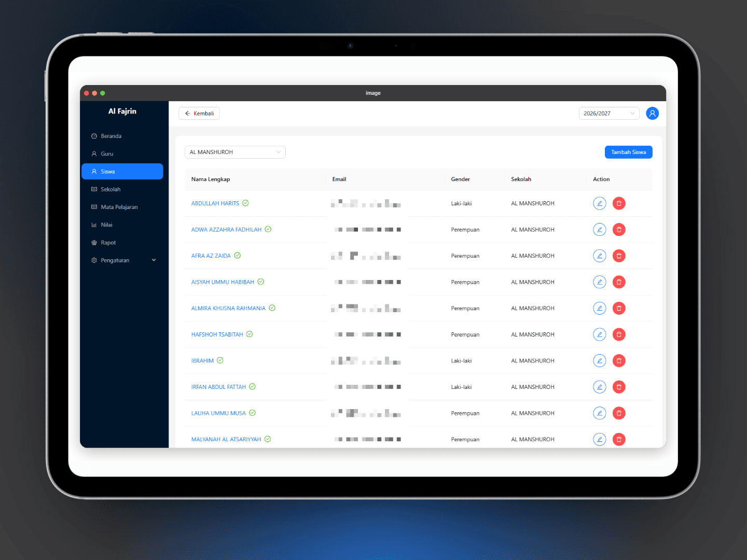Select Siswa in sidebar
Image resolution: width=747 pixels, height=560 pixels.
point(122,172)
